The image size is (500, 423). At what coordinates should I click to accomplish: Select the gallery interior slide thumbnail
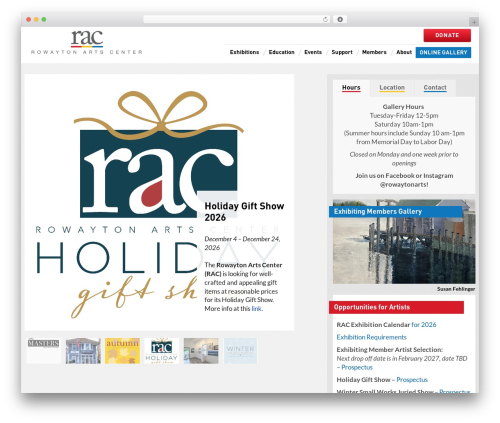(201, 351)
